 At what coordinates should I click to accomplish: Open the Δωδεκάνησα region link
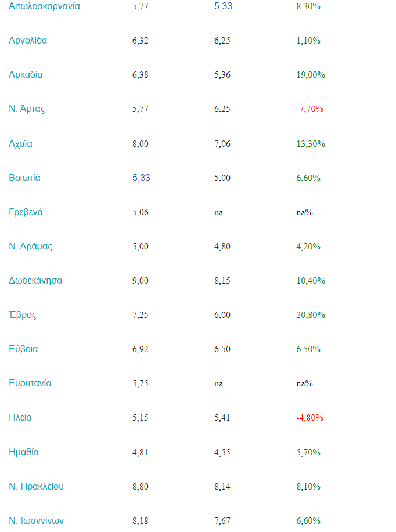click(35, 280)
